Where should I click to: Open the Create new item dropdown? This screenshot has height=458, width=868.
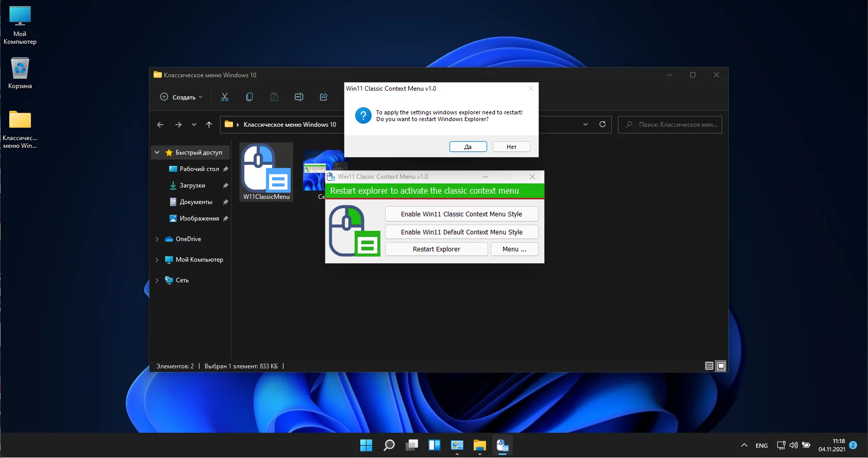(181, 97)
